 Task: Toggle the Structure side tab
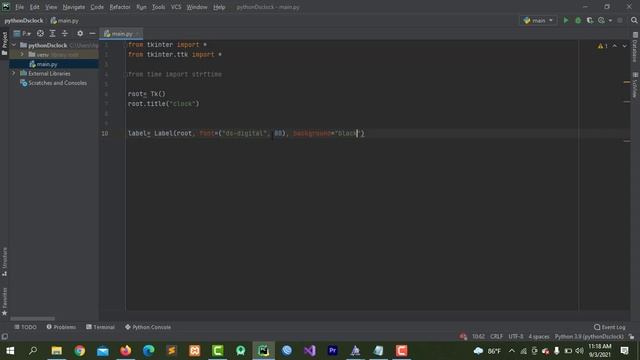pyautogui.click(x=4, y=261)
